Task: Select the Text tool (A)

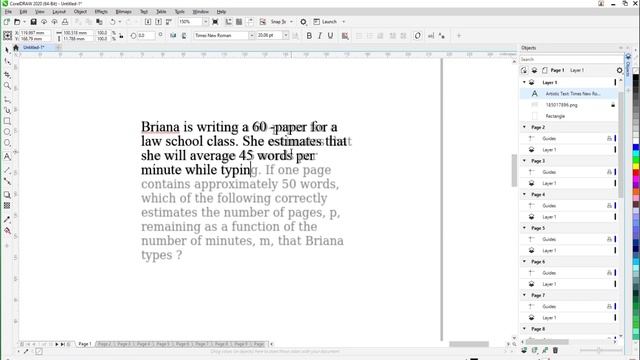Action: [x=7, y=157]
